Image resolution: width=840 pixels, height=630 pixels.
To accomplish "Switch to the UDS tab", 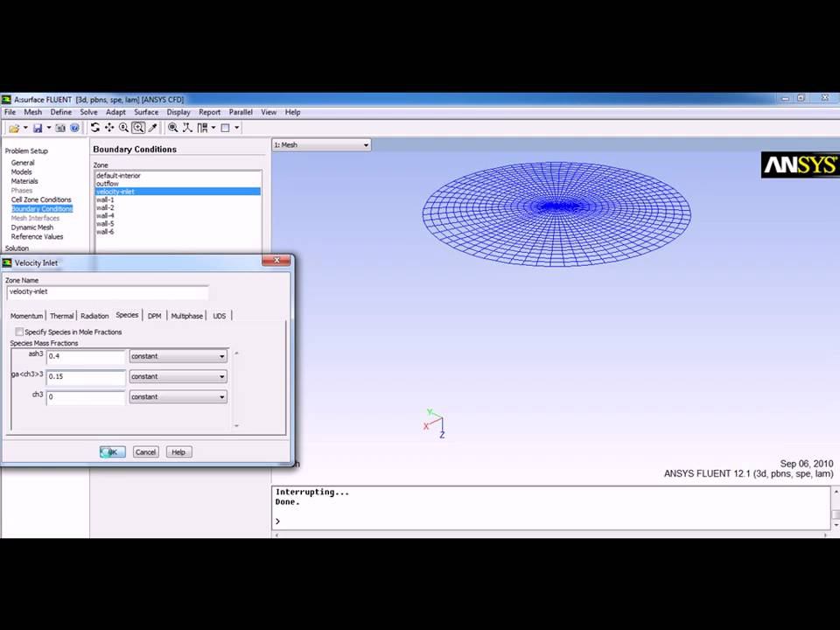I will click(x=219, y=316).
